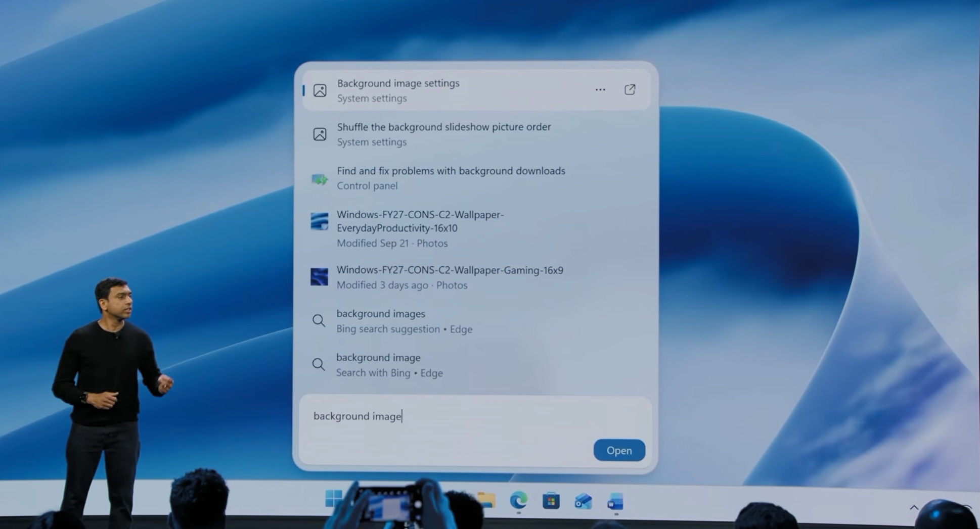Image resolution: width=980 pixels, height=529 pixels.
Task: Select Shuffle the background slideshow picture order
Action: (476, 134)
